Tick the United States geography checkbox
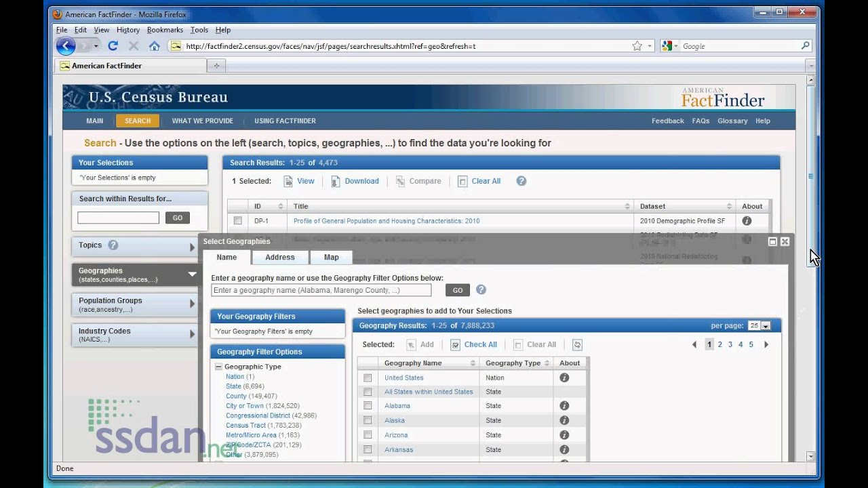The height and width of the screenshot is (488, 868). [x=368, y=378]
